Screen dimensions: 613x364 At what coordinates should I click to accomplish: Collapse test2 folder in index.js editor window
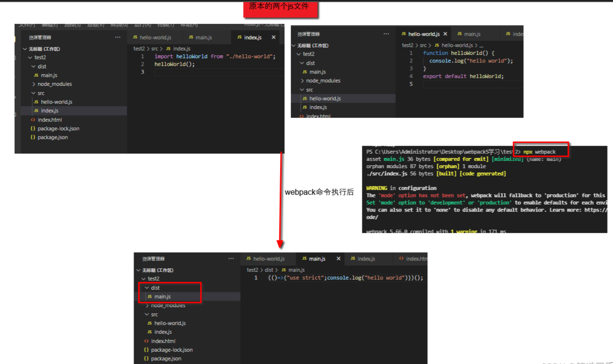pyautogui.click(x=30, y=57)
